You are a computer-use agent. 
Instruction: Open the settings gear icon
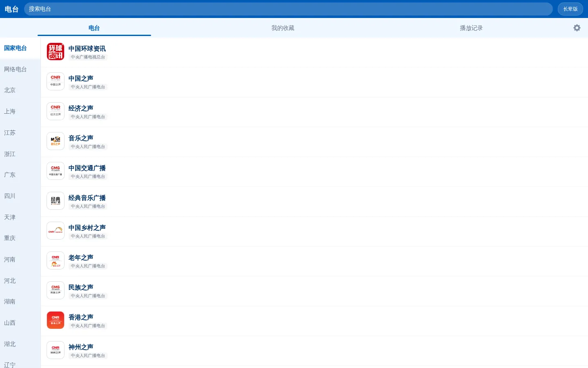[x=577, y=28]
